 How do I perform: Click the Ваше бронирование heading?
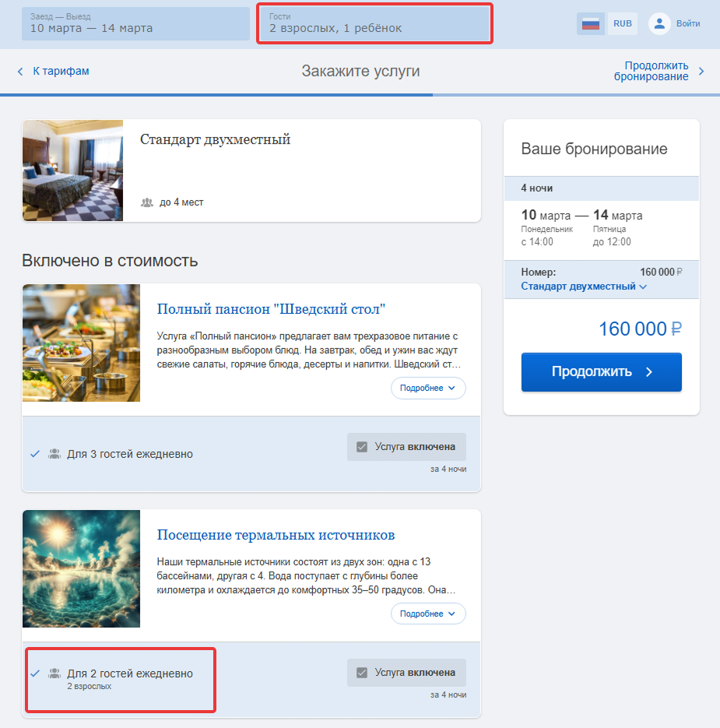coord(594,149)
